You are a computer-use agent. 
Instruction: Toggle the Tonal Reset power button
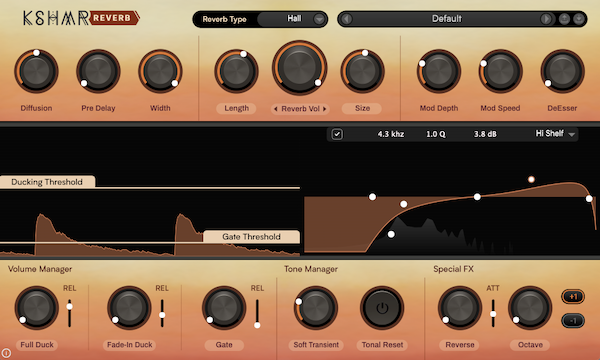pos(382,308)
